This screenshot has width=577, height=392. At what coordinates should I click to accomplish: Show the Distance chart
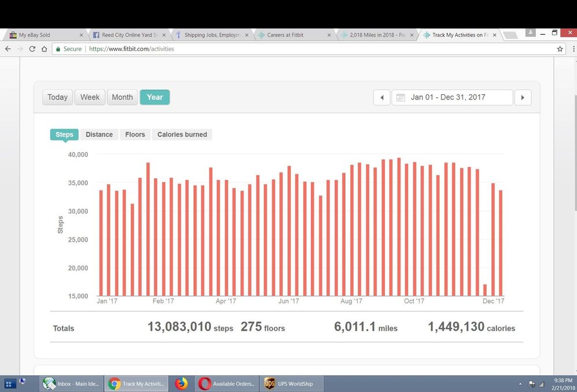[99, 134]
